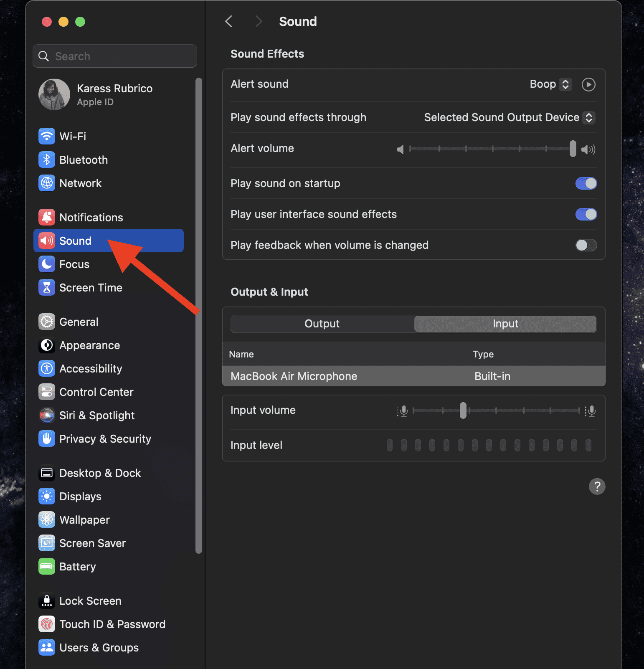Switch to the Output tab
644x669 pixels.
322,324
